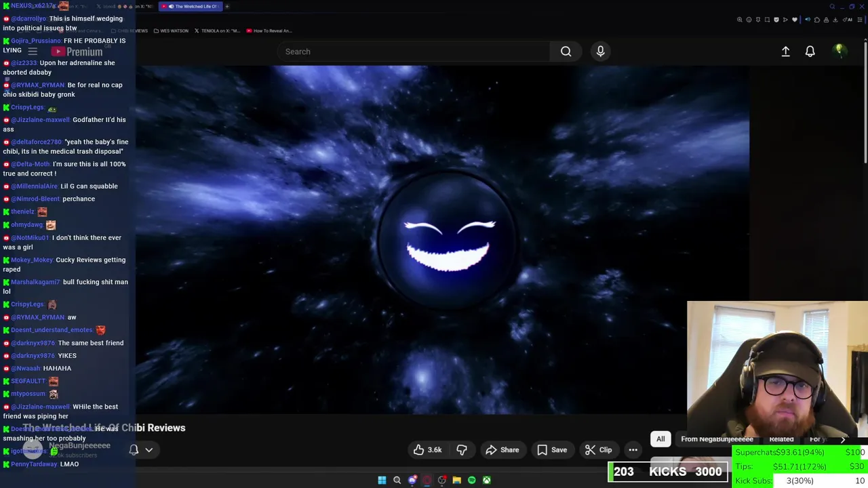Click the Share button
Image resolution: width=868 pixels, height=488 pixels.
point(502,450)
